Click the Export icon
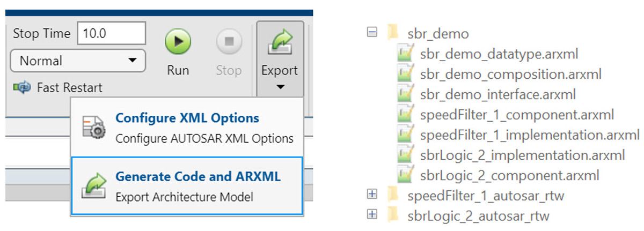644x231 pixels. (279, 43)
